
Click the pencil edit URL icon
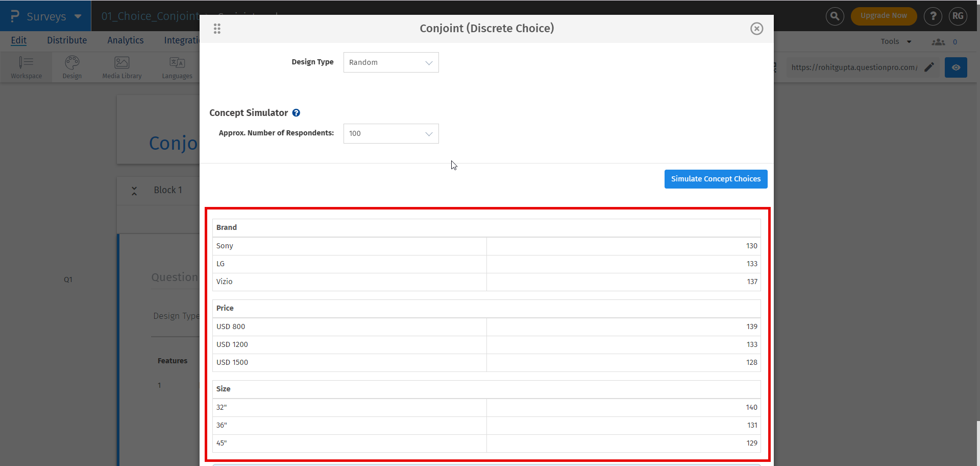pyautogui.click(x=929, y=67)
